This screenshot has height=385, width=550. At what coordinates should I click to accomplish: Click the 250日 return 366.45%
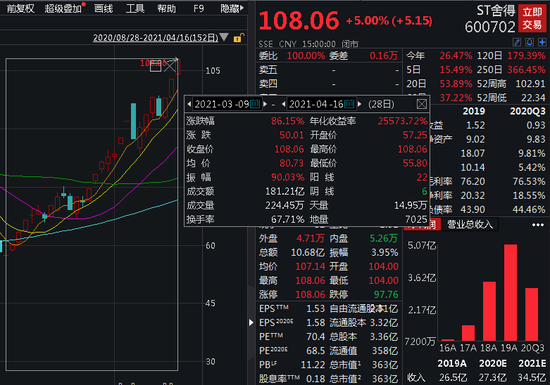(x=526, y=70)
